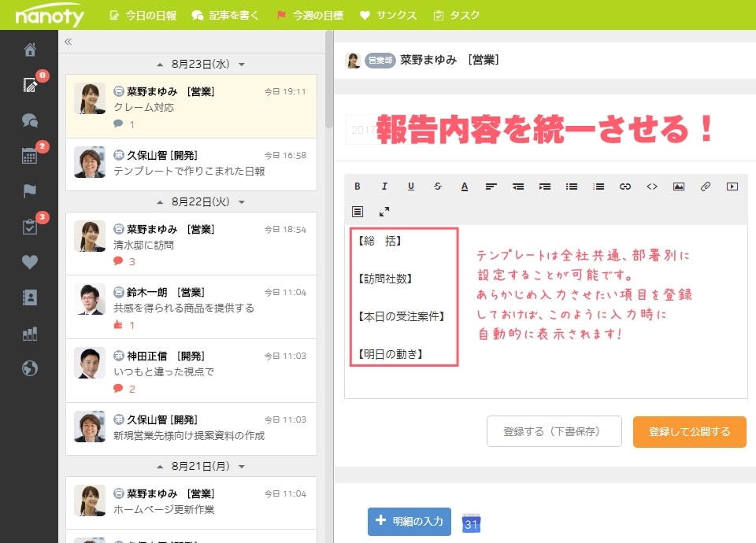This screenshot has width=756, height=543.
Task: Open ホームページ更新作業 report
Action: pos(191,503)
